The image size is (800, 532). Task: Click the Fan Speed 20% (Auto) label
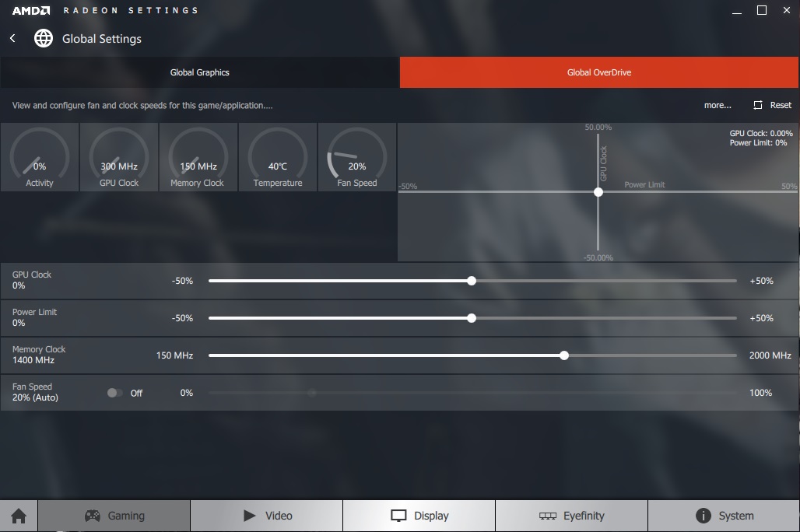point(35,397)
